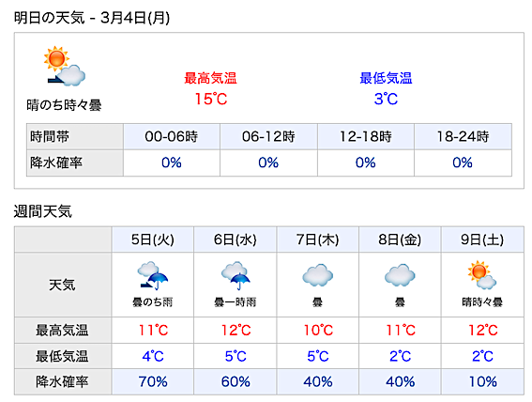Click the 70% precipitation chance for Tuesday

tap(153, 381)
